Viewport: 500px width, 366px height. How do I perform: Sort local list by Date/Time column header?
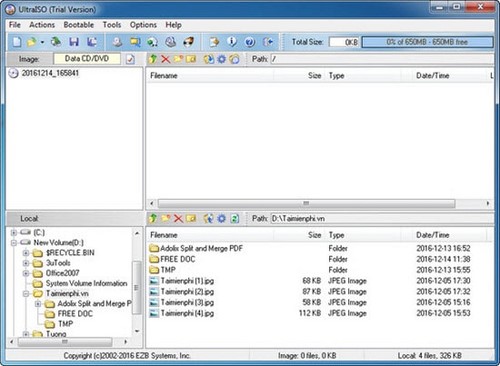(x=432, y=235)
